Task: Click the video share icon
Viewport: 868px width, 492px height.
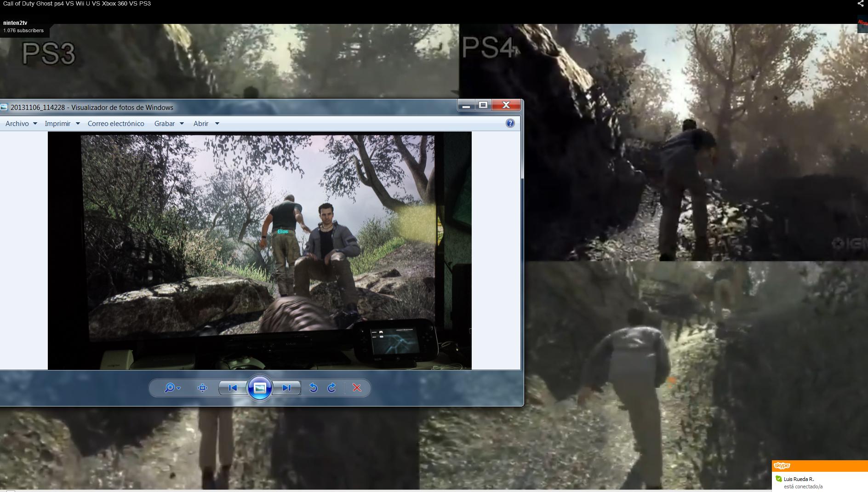Action: pyautogui.click(x=860, y=4)
